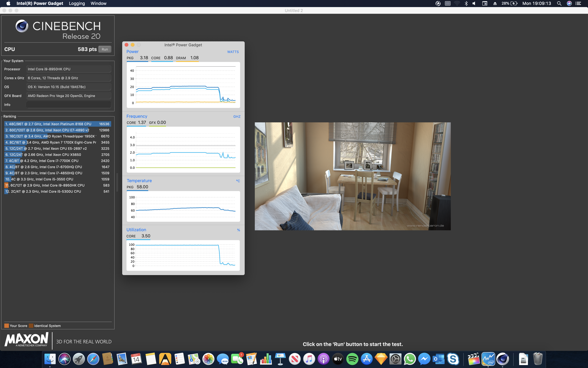588x368 pixels.
Task: Click the Utilization section heading in Power Gadget
Action: [136, 230]
